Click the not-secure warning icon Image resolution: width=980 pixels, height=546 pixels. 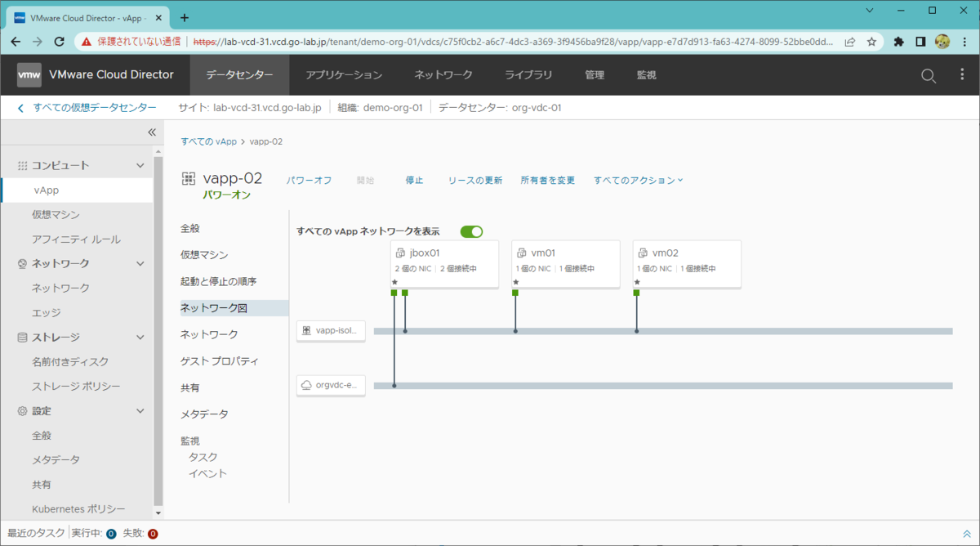[x=87, y=41]
